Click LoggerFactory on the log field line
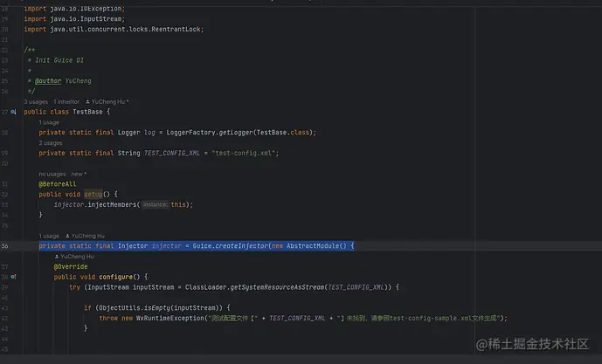Screen dimensions: 602x364 (190, 133)
